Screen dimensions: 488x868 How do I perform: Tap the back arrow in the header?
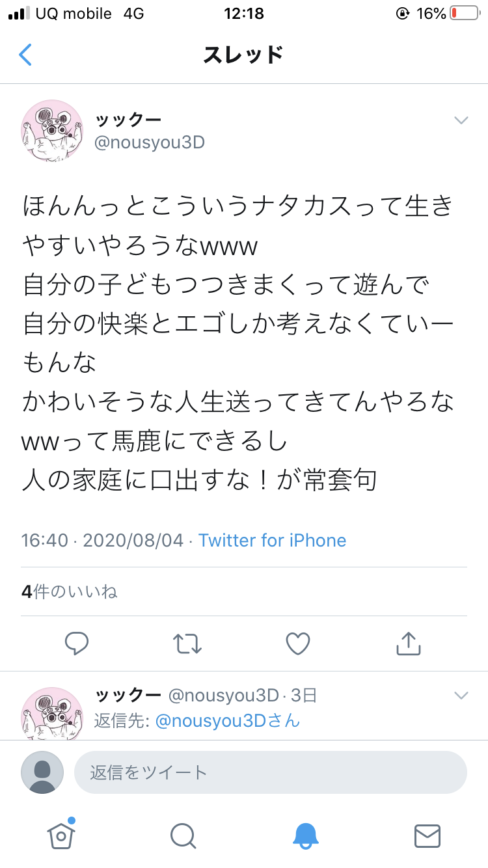tap(25, 55)
